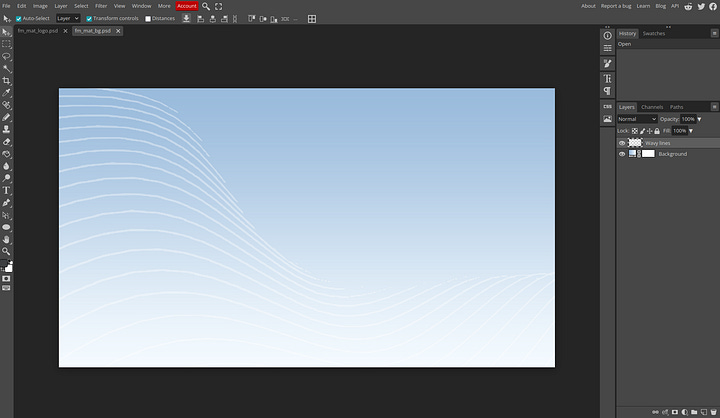Toggle fullscreen mode icon
This screenshot has height=418, width=720.
point(219,6)
